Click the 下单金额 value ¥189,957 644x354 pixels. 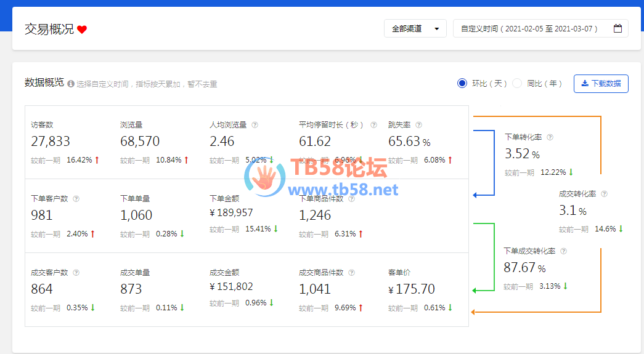pyautogui.click(x=231, y=212)
